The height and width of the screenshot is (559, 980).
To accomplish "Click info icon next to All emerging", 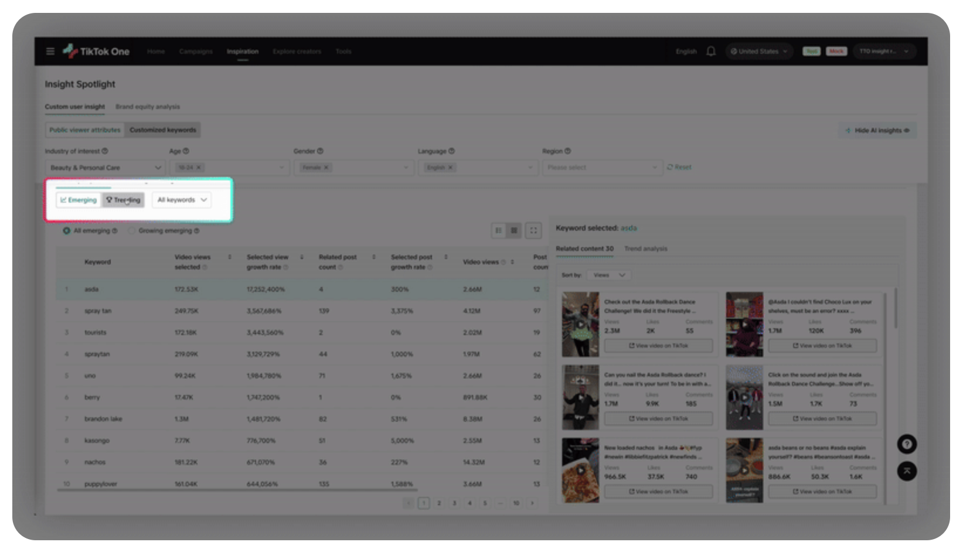I will pos(114,231).
